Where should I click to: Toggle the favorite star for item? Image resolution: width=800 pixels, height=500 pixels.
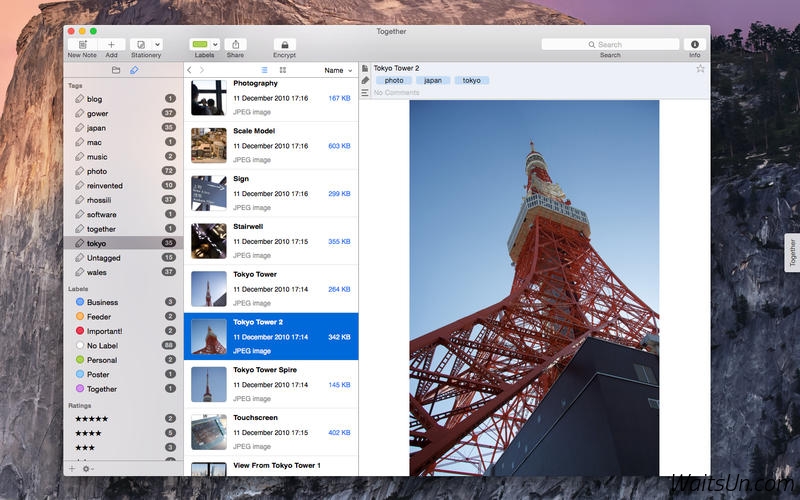700,68
